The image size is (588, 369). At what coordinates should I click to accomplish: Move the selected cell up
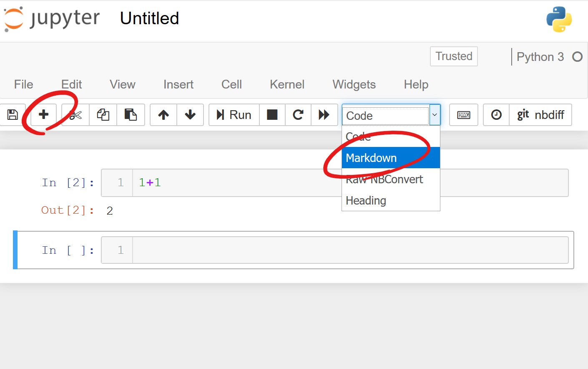point(163,115)
